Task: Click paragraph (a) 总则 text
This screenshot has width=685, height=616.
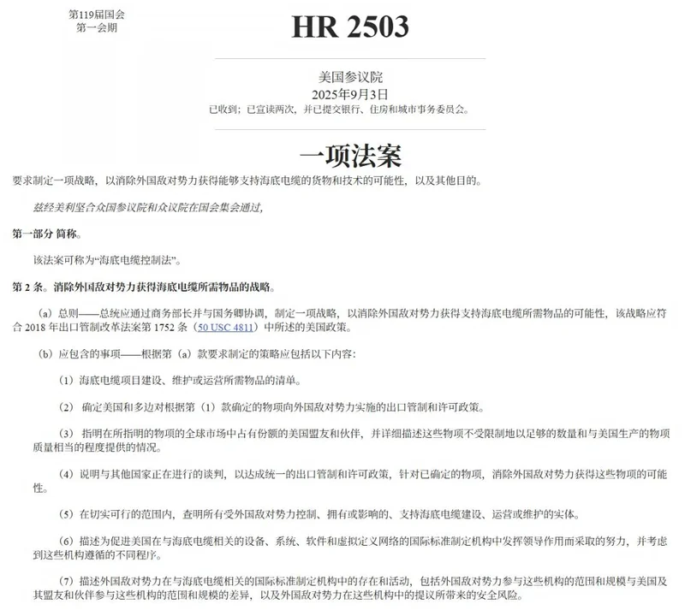Action: (x=339, y=321)
